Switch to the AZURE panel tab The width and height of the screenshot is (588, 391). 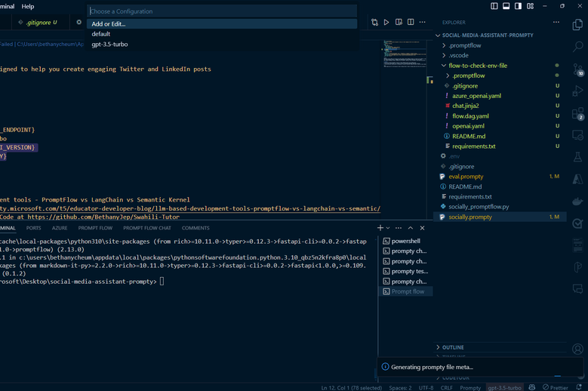click(x=60, y=228)
